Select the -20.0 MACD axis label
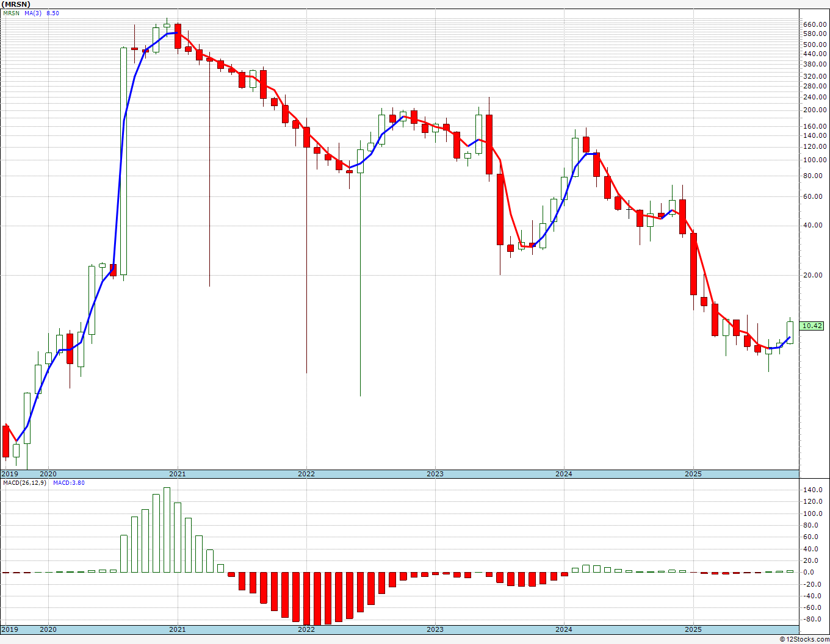830x644 pixels. [814, 584]
